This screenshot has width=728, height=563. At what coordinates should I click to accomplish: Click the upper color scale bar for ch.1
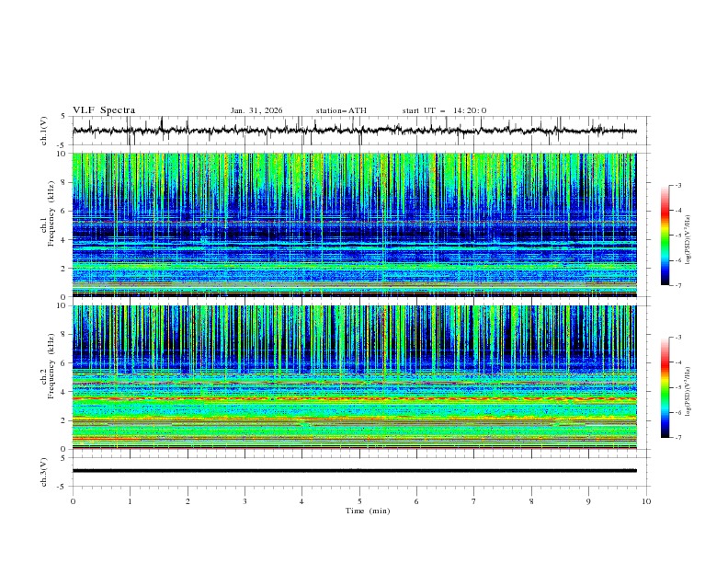665,236
